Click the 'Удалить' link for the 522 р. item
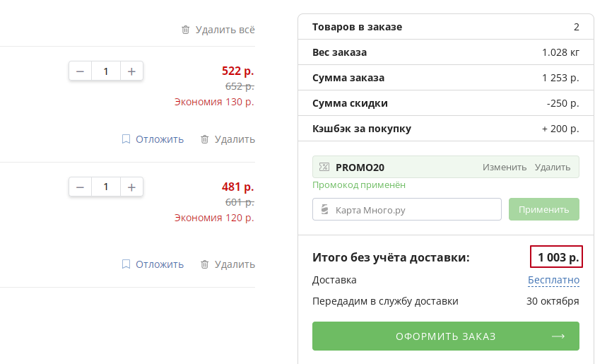 235,139
